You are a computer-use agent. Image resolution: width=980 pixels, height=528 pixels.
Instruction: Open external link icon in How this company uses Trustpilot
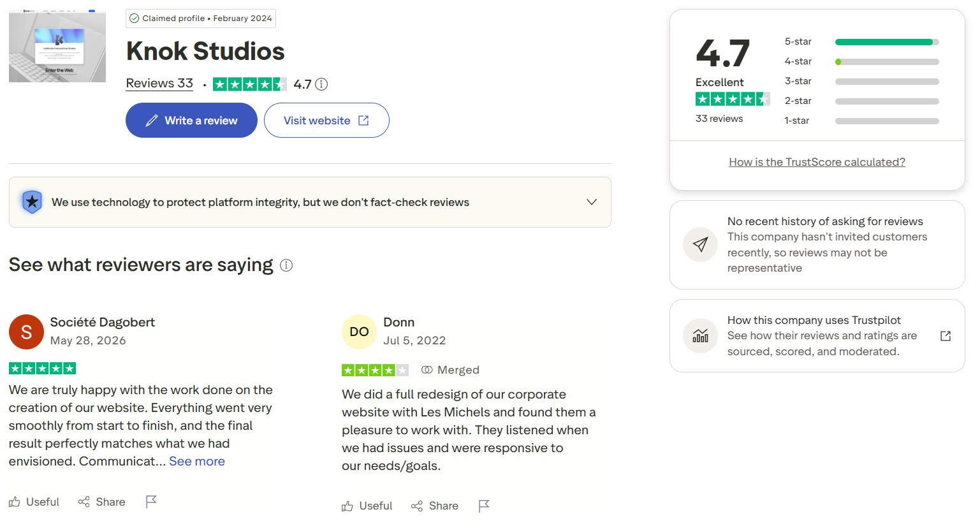(x=946, y=336)
